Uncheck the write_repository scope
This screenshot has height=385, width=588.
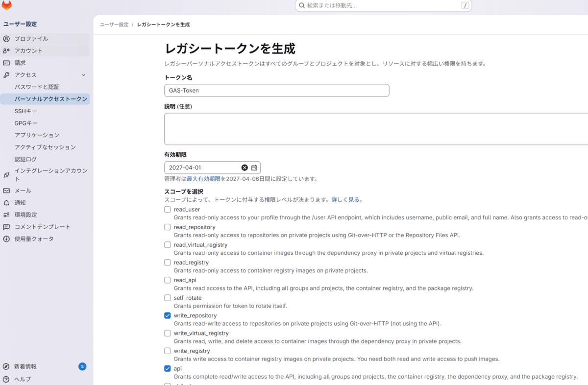click(x=168, y=315)
